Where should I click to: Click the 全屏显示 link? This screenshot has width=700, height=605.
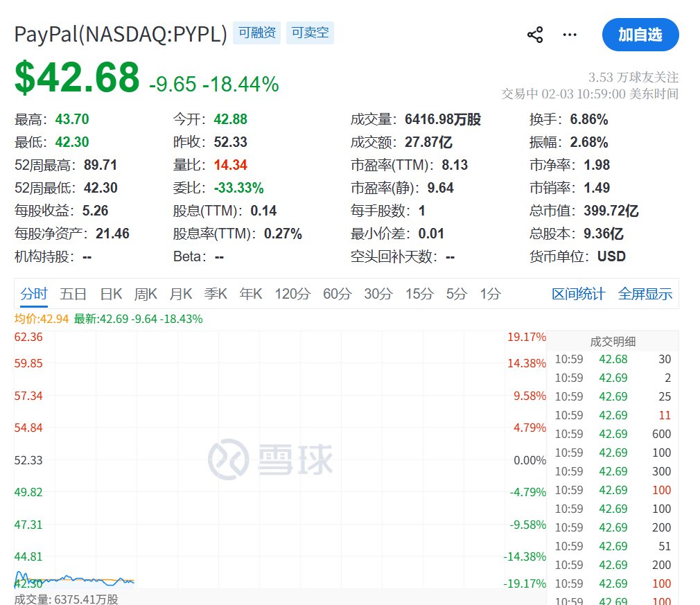(x=645, y=294)
